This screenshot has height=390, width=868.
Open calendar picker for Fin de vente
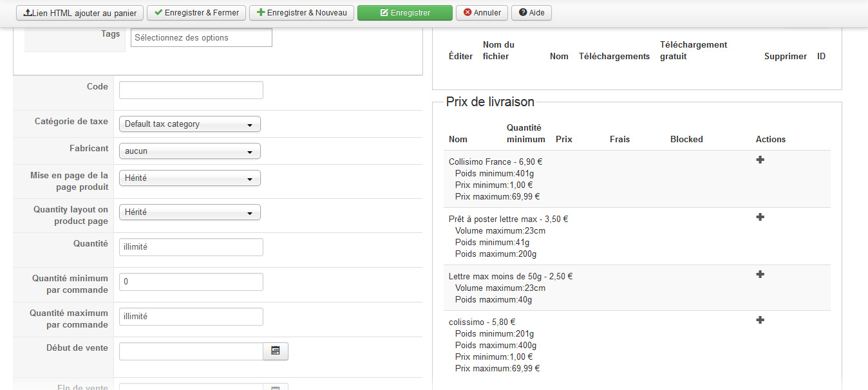point(276,387)
